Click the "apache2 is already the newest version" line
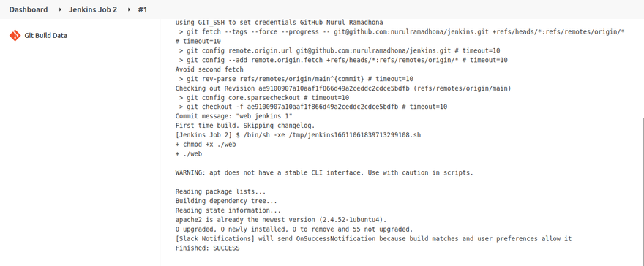Screen dimensions: 644x266 pyautogui.click(x=281, y=220)
